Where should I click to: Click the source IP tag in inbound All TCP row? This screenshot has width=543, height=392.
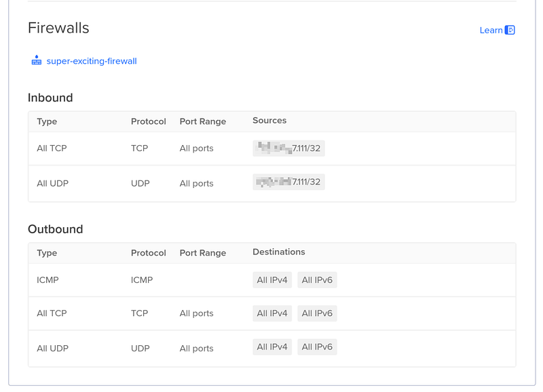tap(288, 148)
